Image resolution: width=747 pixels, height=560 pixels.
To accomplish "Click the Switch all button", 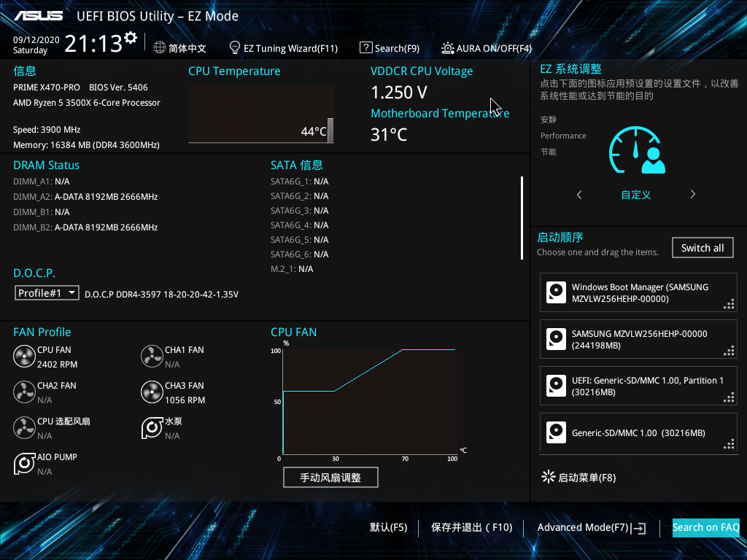I will click(703, 248).
